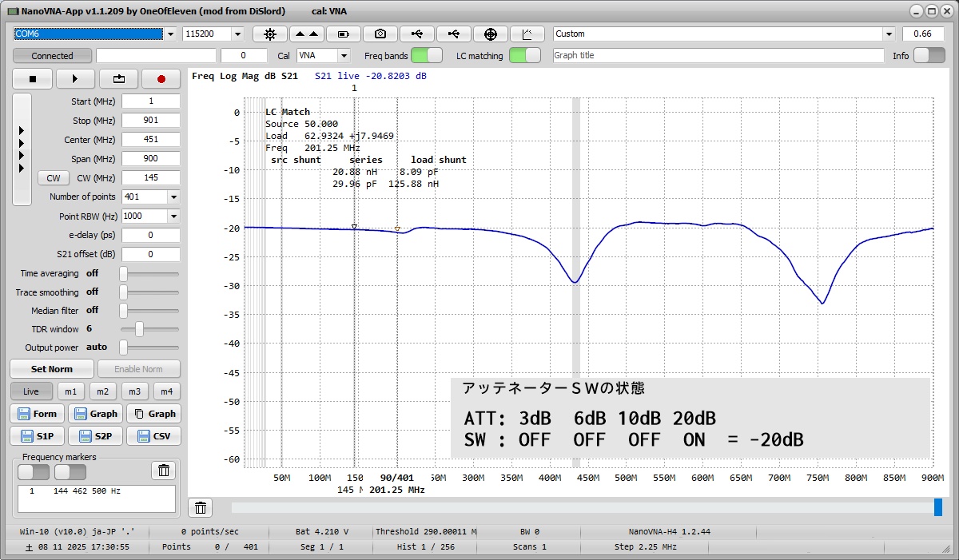Click the Set Norm button

[51, 369]
